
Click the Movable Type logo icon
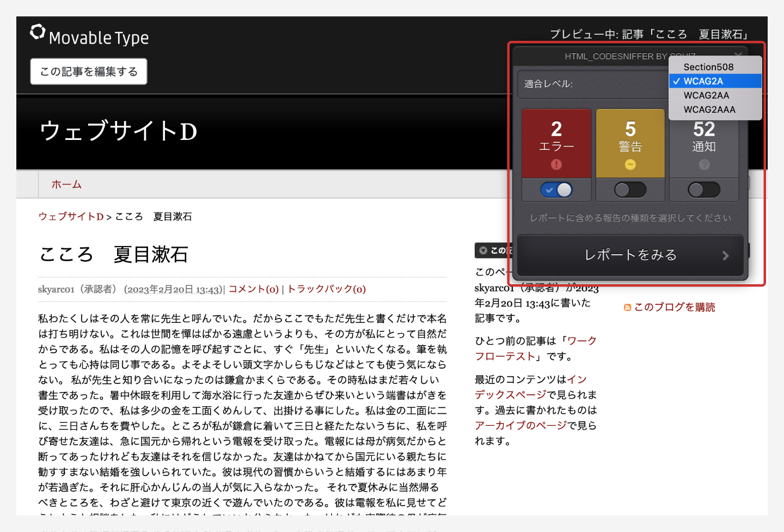click(x=38, y=32)
